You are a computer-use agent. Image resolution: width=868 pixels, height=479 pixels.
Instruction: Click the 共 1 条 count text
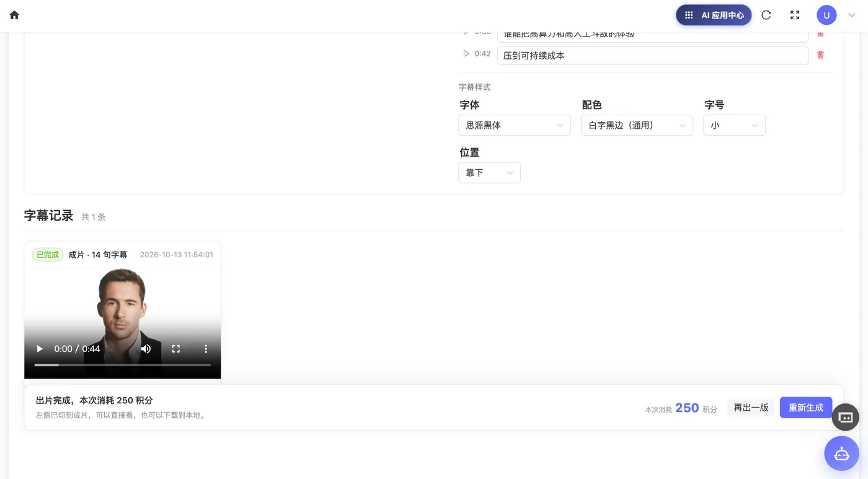94,217
